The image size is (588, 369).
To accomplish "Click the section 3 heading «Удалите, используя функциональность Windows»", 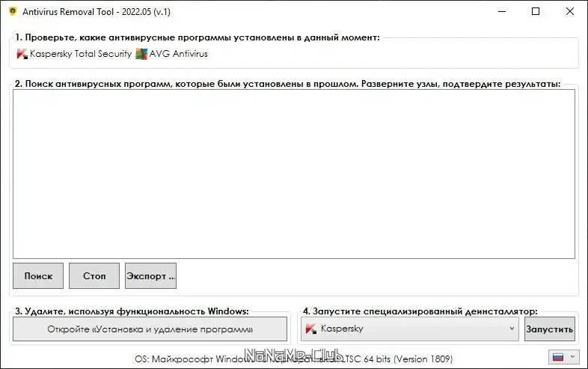I will click(x=132, y=311).
